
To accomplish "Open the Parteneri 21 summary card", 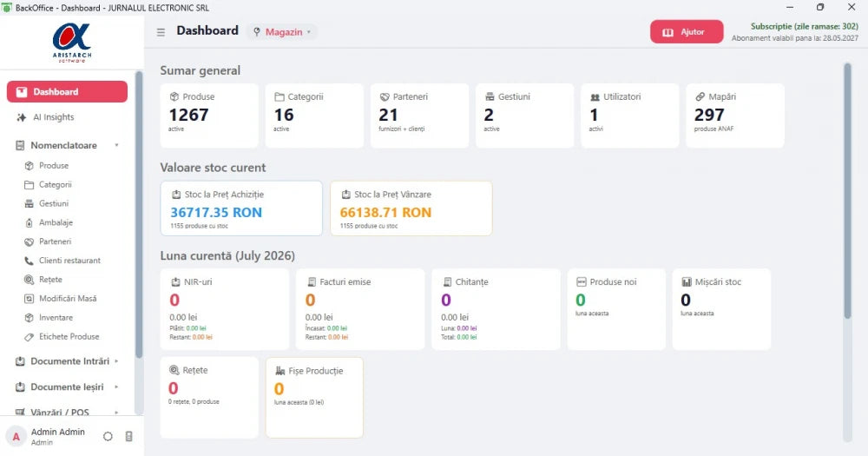I will pyautogui.click(x=419, y=116).
